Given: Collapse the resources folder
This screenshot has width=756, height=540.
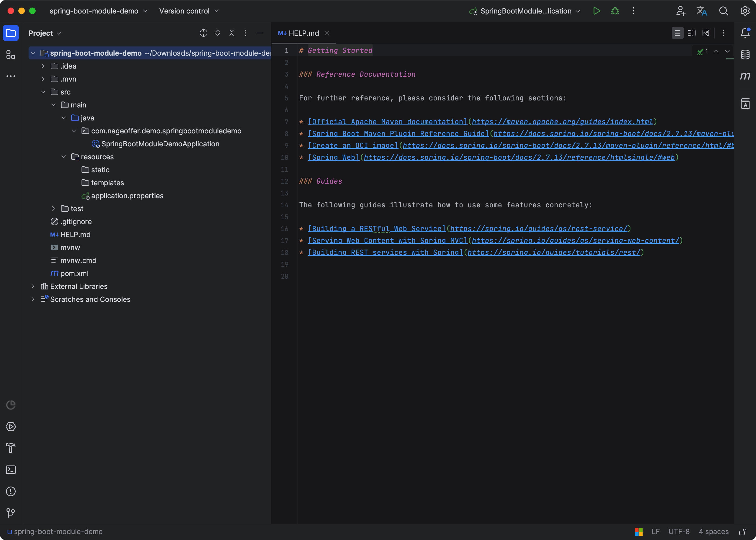Looking at the screenshot, I should point(64,157).
